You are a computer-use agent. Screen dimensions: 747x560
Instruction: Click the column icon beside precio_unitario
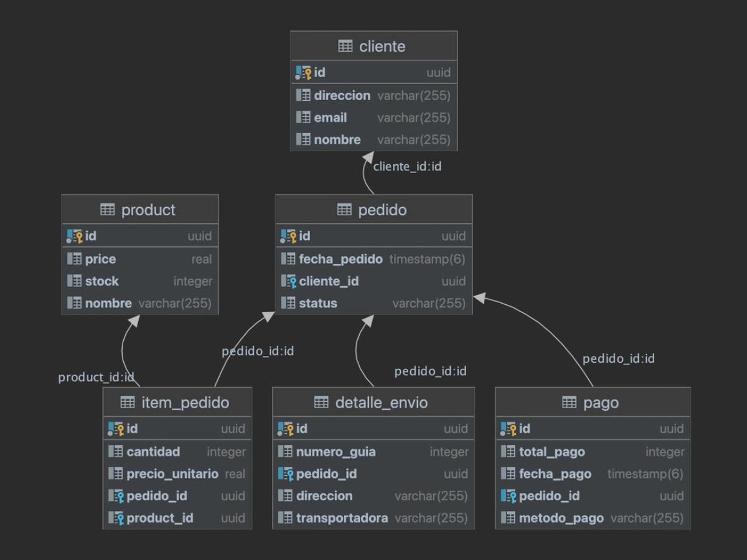tap(116, 474)
